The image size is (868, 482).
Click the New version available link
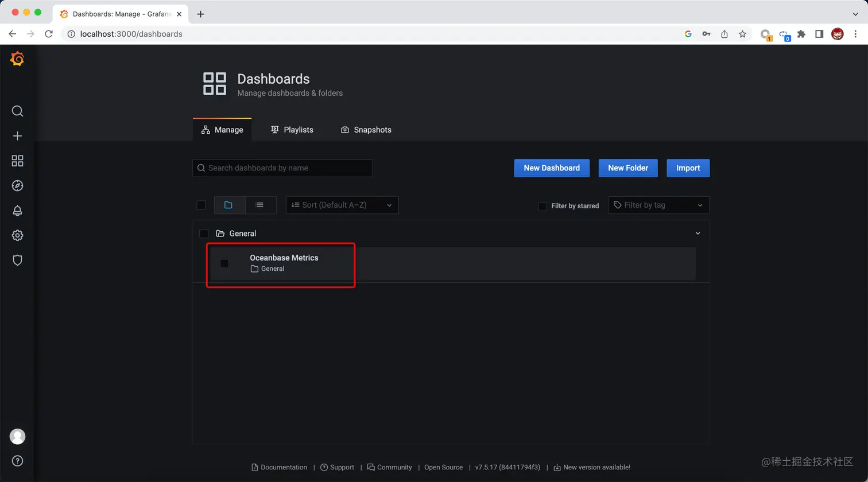pyautogui.click(x=592, y=467)
